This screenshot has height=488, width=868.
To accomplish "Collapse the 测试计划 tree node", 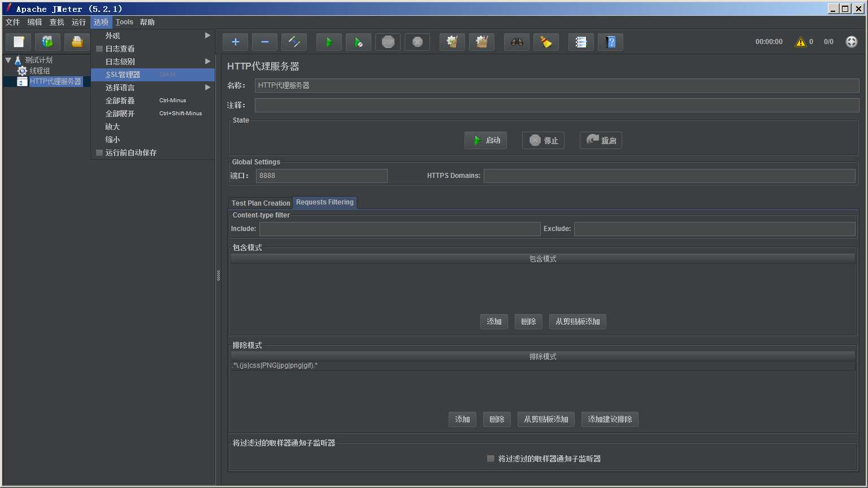I will click(8, 60).
